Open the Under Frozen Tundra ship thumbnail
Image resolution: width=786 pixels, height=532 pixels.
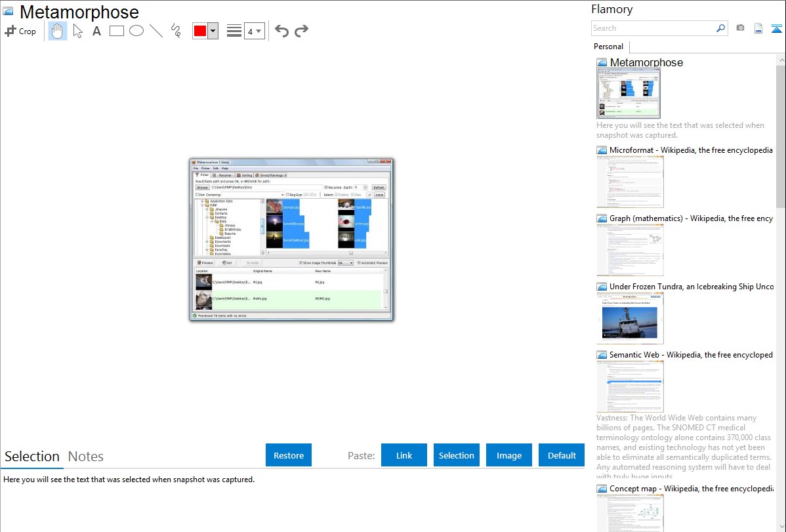(630, 318)
